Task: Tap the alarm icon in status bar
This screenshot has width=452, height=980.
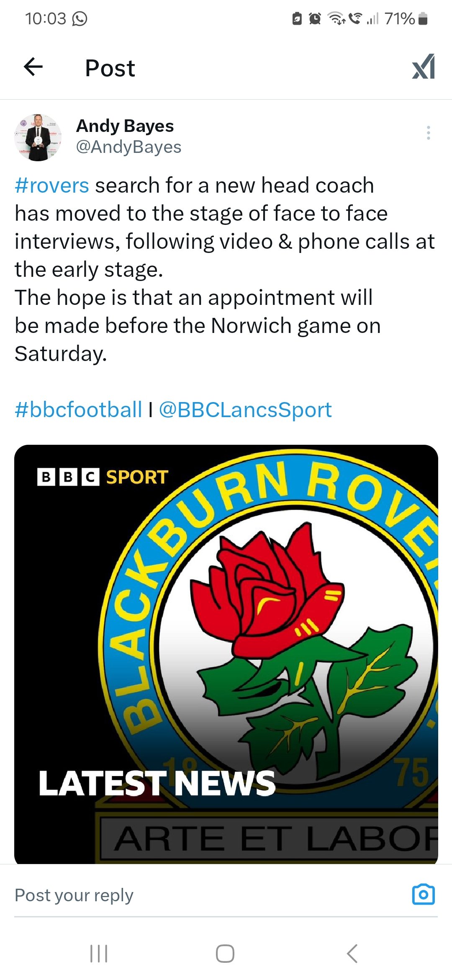Action: pyautogui.click(x=315, y=18)
